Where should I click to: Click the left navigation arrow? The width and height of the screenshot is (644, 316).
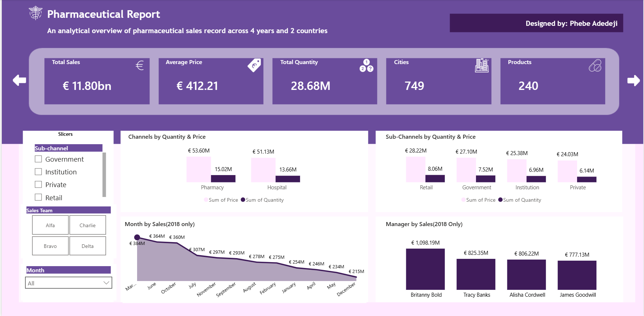[20, 80]
